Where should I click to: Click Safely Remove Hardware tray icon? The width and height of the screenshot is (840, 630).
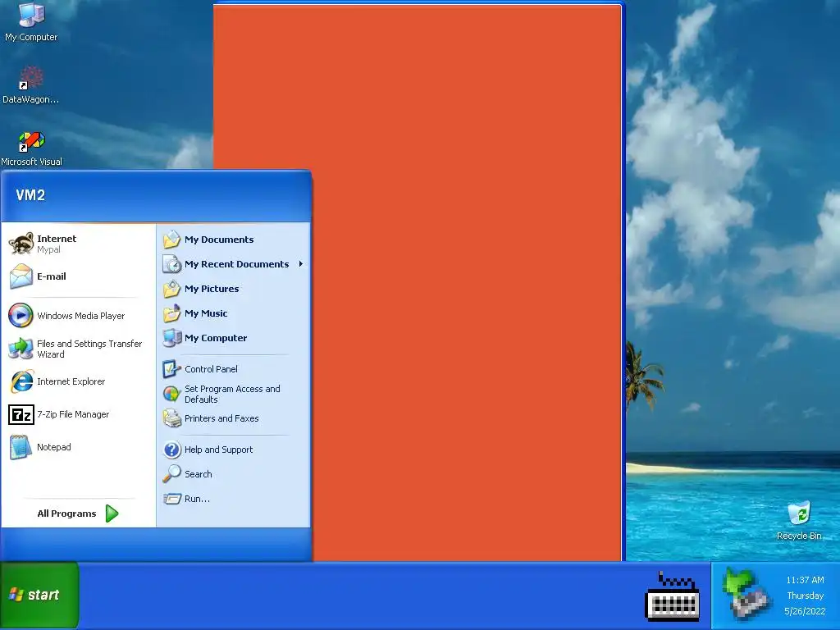pos(746,594)
